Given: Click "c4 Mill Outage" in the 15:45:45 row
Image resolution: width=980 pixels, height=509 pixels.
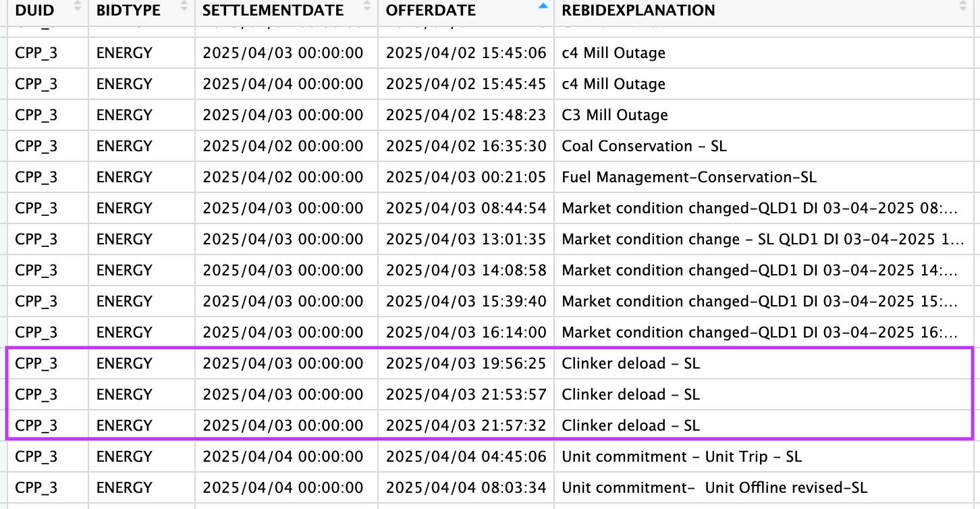Looking at the screenshot, I should coord(614,84).
